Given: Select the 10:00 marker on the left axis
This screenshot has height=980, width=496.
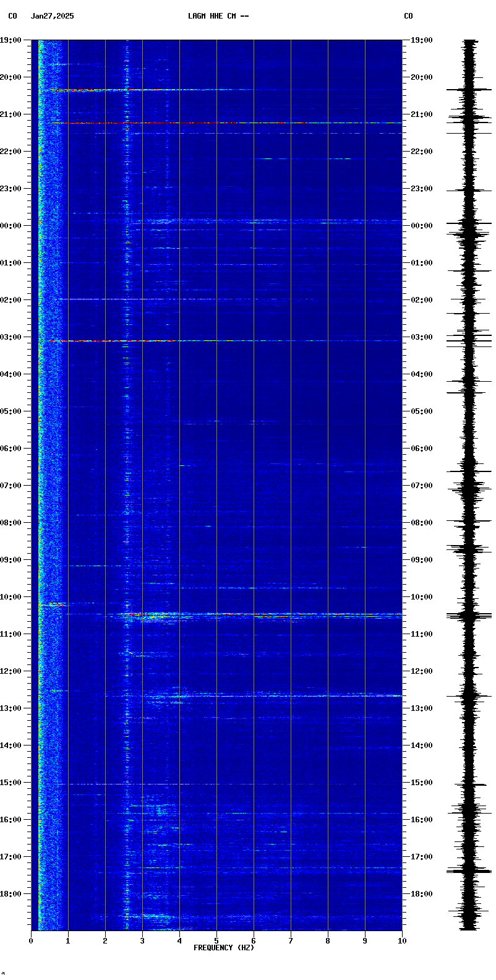Looking at the screenshot, I should pyautogui.click(x=11, y=597).
